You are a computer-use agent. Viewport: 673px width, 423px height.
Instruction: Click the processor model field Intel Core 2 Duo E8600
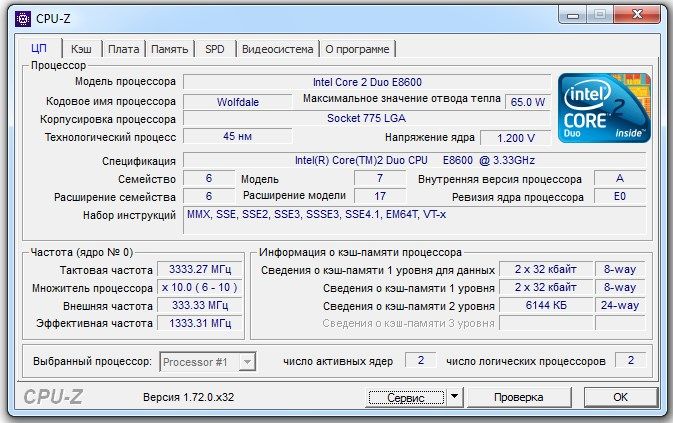(x=367, y=82)
